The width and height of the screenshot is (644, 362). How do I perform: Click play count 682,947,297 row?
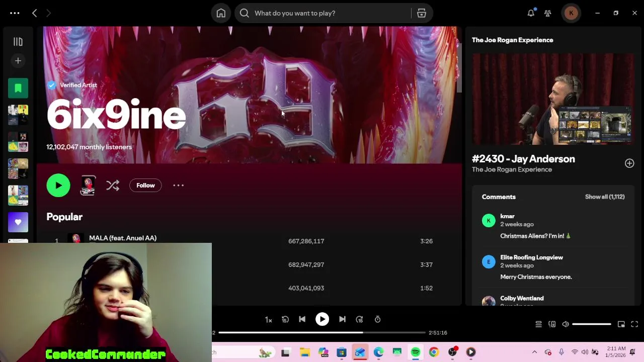[x=306, y=264]
